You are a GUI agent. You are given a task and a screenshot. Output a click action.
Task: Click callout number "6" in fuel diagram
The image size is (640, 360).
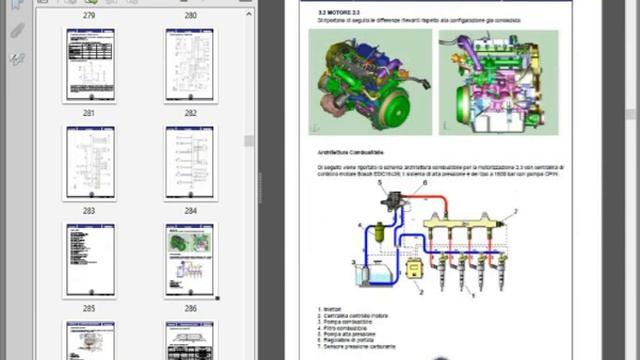425,183
